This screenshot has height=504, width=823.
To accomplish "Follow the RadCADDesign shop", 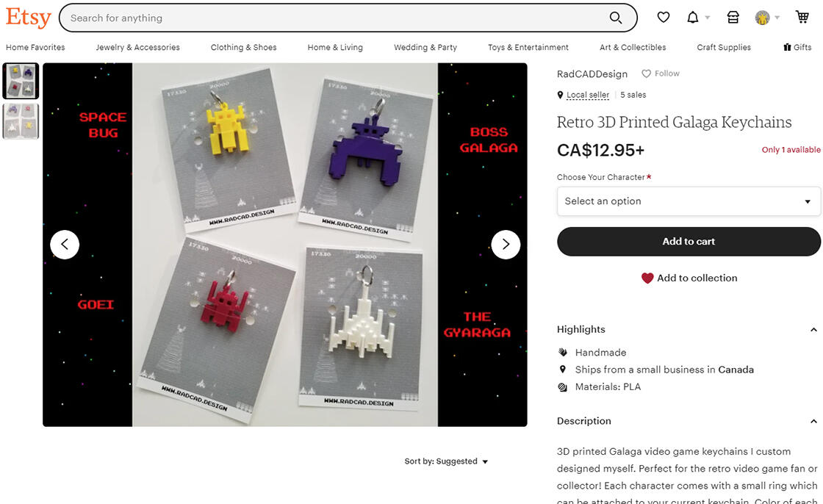I will coord(661,73).
